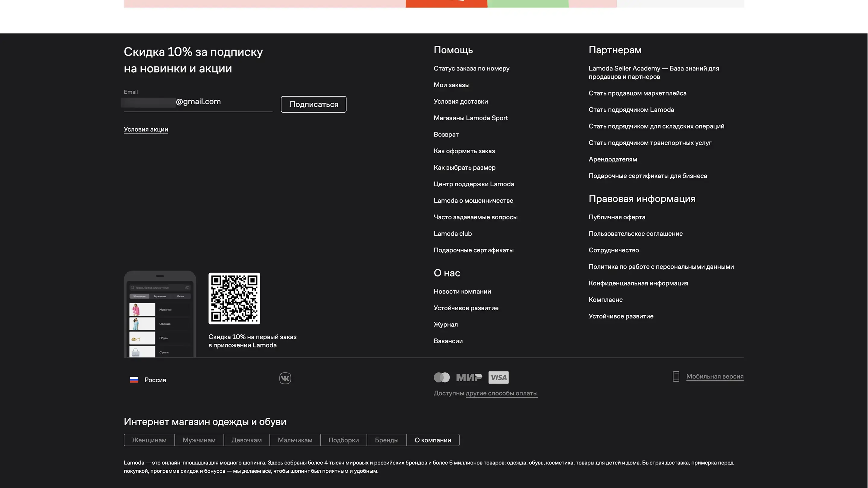Open другие способы оплаты link

(x=502, y=393)
